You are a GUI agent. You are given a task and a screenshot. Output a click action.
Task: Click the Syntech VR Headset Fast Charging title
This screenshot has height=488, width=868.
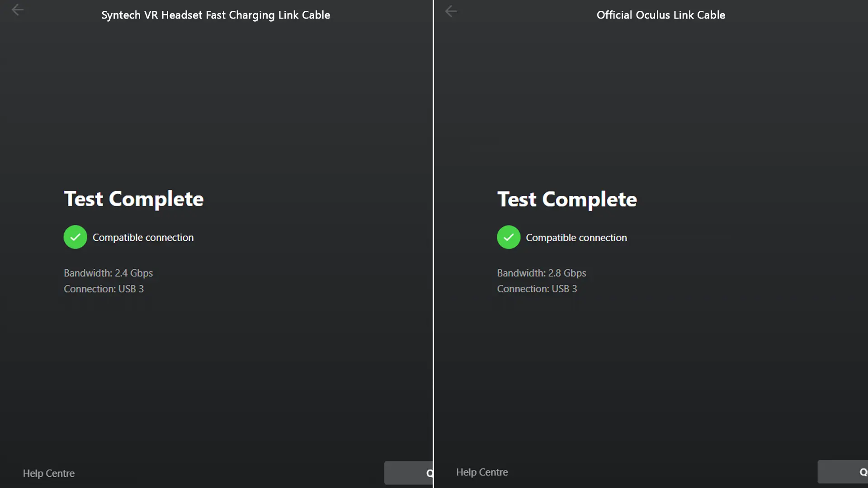[216, 15]
